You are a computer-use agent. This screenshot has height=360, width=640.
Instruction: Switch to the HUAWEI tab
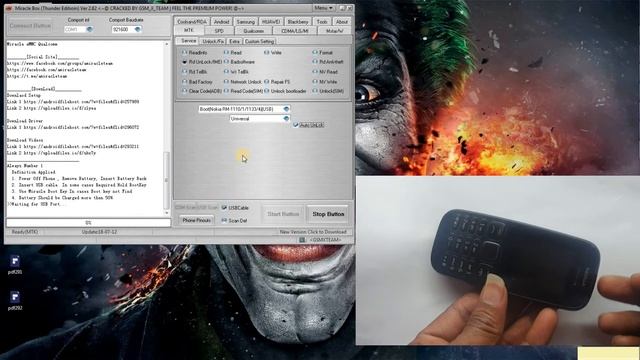click(x=271, y=22)
